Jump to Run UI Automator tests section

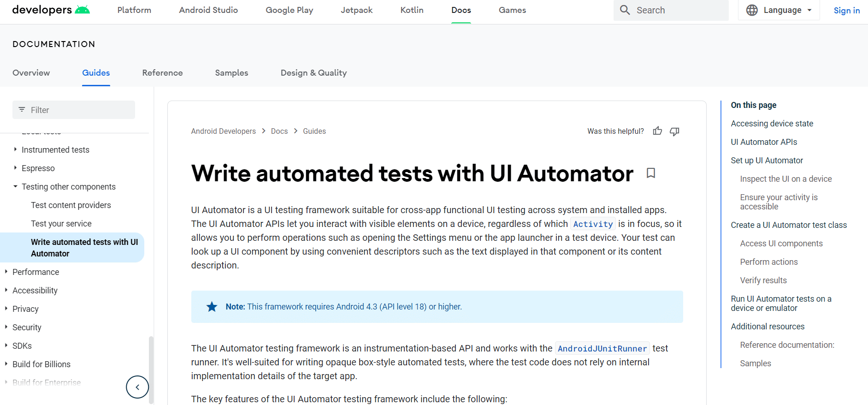click(x=781, y=303)
